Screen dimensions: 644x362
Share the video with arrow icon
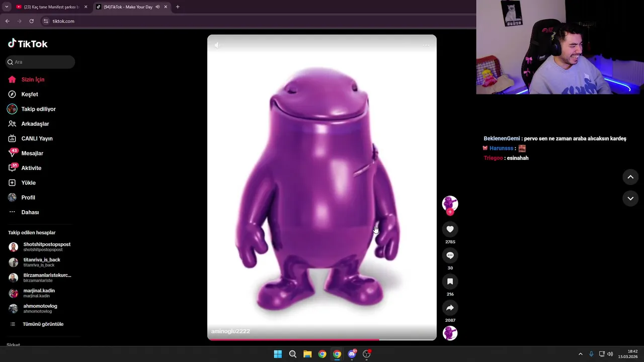(x=450, y=308)
